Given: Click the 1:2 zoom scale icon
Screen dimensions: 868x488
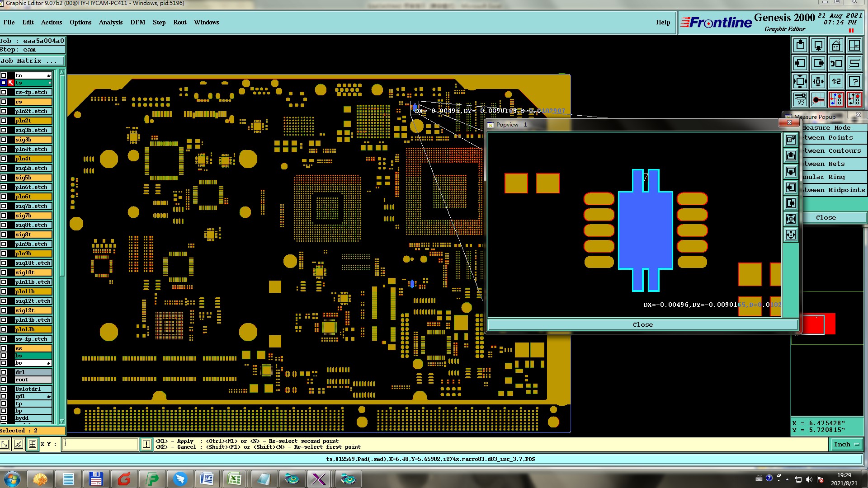Looking at the screenshot, I should 836,82.
